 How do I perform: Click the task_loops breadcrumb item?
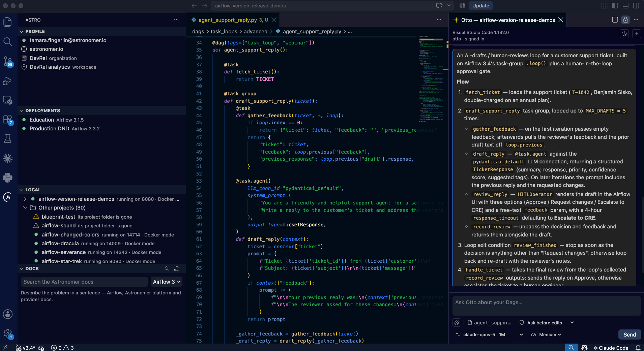point(224,32)
